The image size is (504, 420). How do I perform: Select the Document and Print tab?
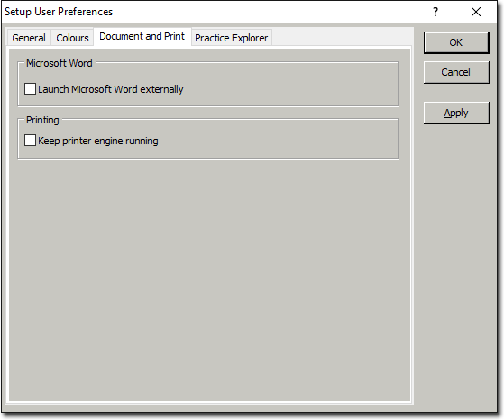142,36
